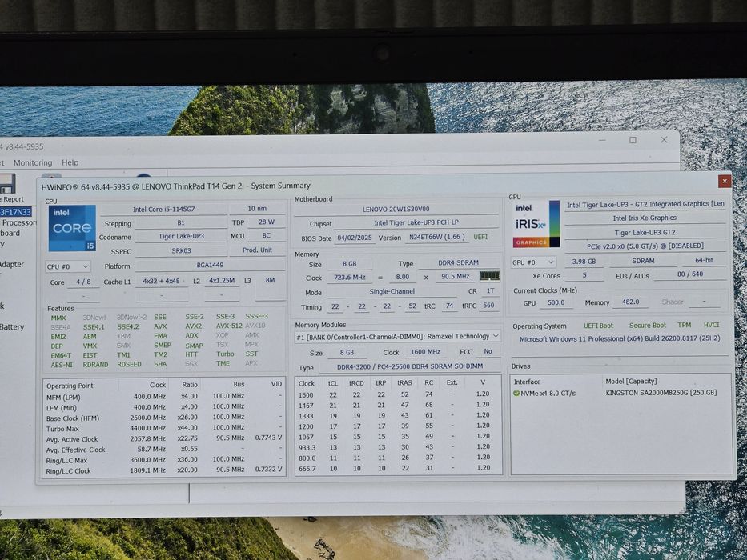
Task: Click the BIOS Version N34ET66W (1.66)
Action: pos(437,237)
